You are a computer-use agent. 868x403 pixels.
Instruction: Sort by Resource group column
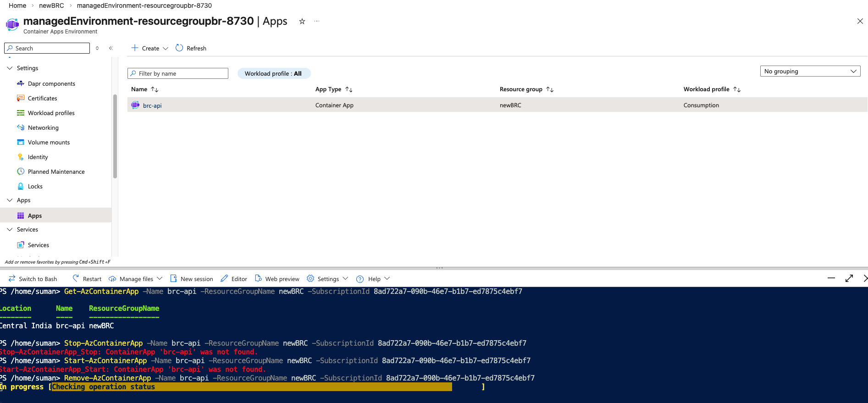coord(527,89)
